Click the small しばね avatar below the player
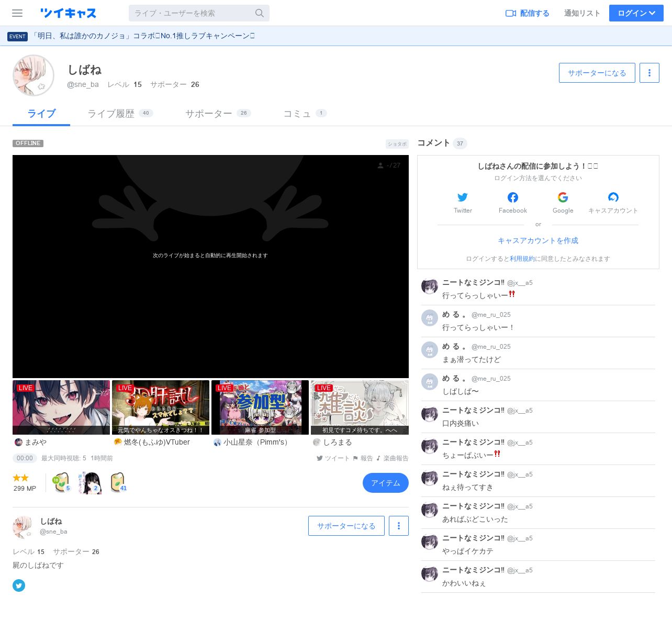Screen dimensions: 672x630 coord(23,527)
